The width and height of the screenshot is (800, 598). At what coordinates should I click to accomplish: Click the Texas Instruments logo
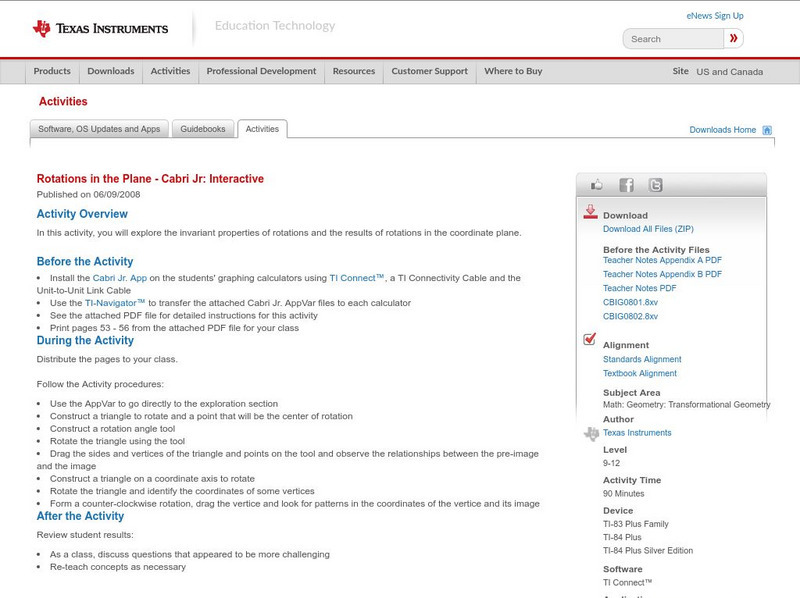[x=100, y=29]
